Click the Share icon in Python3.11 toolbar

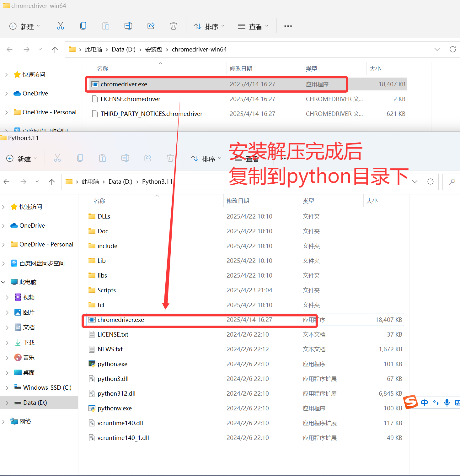(x=148, y=158)
